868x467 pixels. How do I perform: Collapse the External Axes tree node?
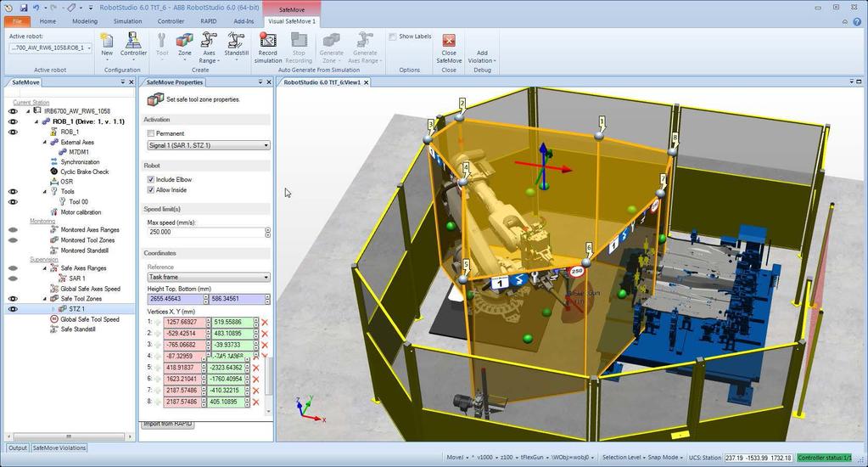[x=45, y=143]
